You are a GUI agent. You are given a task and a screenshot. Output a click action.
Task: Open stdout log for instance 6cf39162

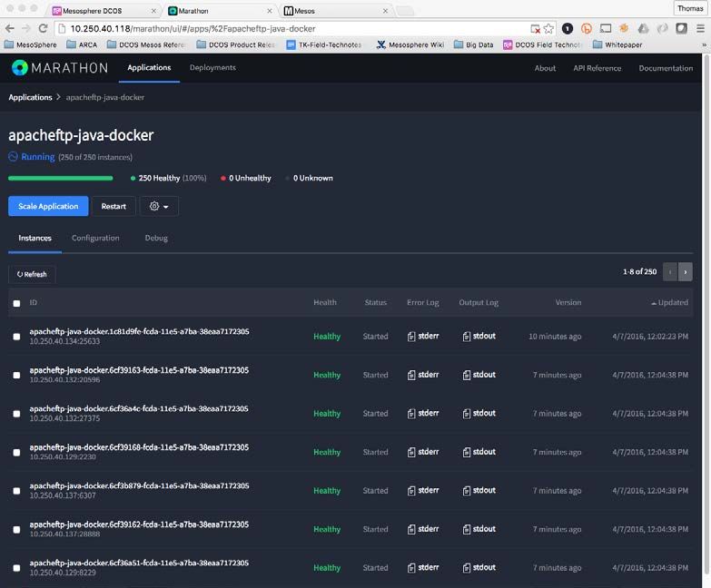pyautogui.click(x=479, y=529)
